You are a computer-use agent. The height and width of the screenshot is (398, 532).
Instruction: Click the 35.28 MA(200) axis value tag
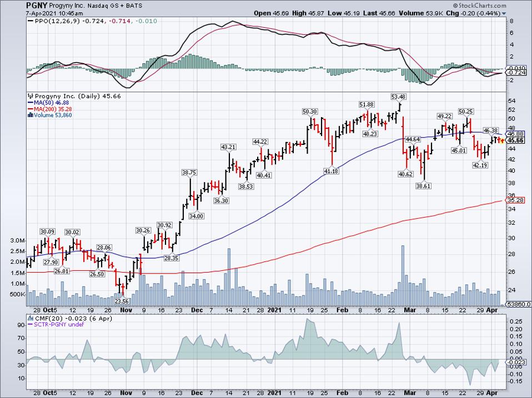[516, 200]
